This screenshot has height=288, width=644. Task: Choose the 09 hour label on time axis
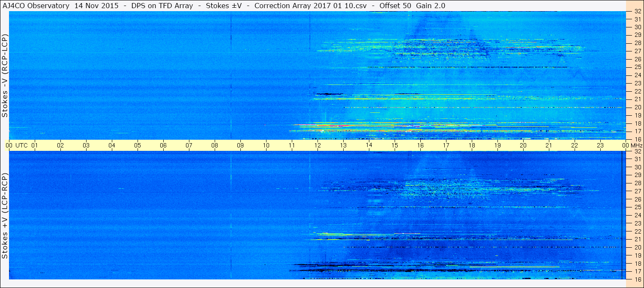coord(240,145)
